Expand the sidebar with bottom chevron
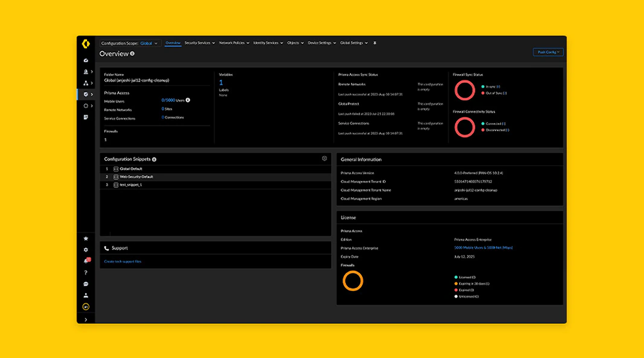The image size is (644, 358). pyautogui.click(x=86, y=319)
